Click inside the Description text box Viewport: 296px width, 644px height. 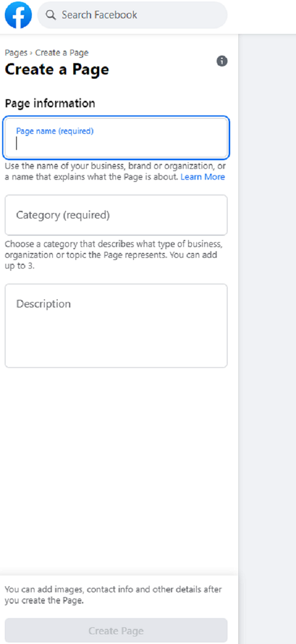click(116, 326)
